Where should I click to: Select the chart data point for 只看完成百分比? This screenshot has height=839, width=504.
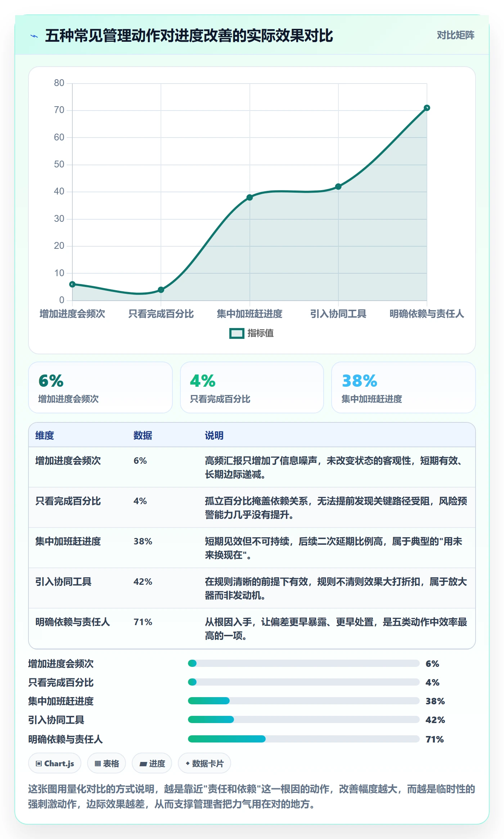pyautogui.click(x=161, y=290)
